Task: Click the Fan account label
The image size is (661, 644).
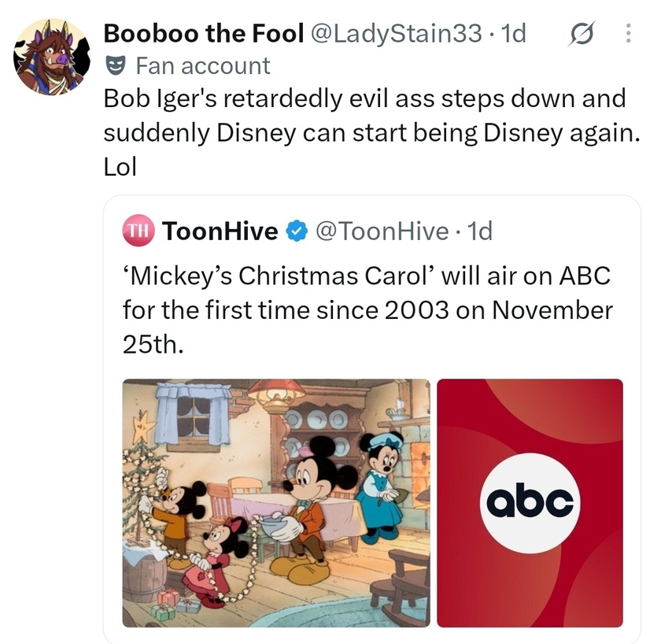Action: click(x=203, y=66)
